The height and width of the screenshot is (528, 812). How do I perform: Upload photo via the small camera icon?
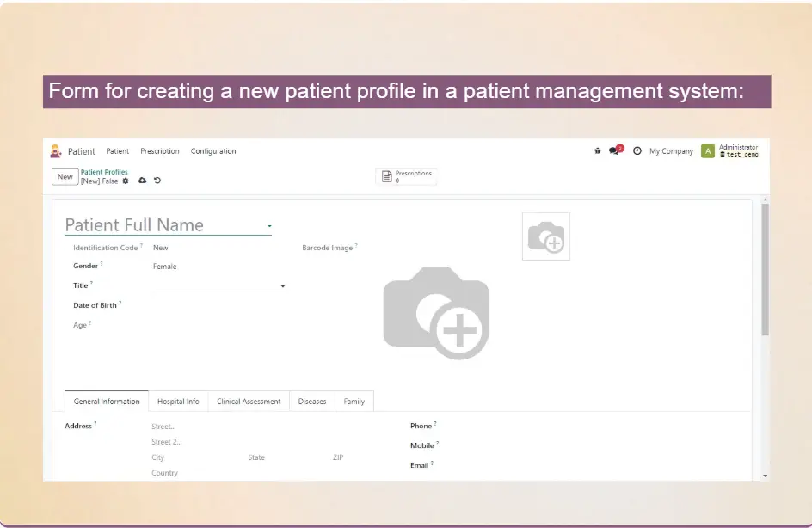tap(545, 236)
